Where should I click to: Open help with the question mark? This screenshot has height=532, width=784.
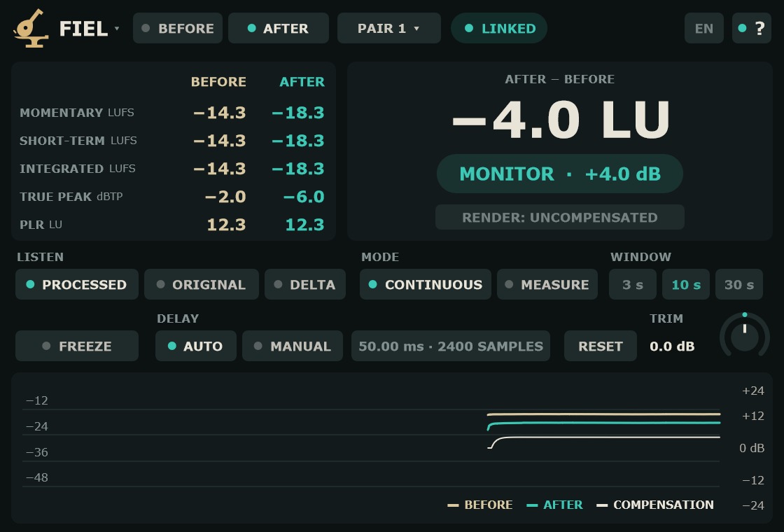(x=752, y=29)
